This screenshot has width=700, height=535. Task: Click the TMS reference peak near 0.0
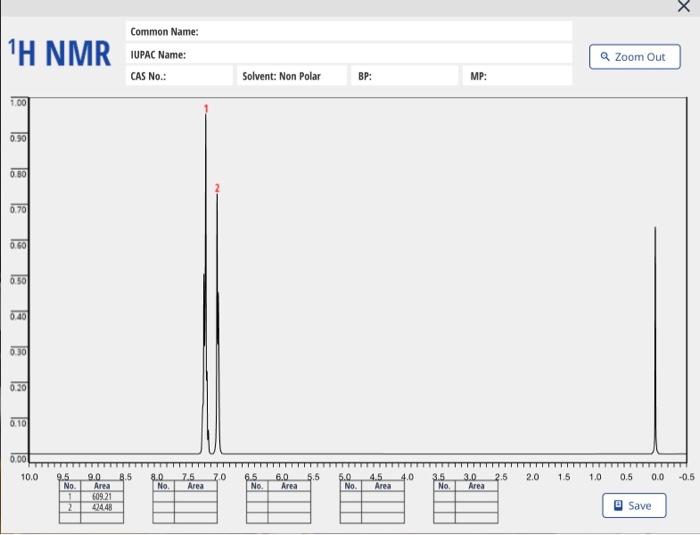coord(655,340)
